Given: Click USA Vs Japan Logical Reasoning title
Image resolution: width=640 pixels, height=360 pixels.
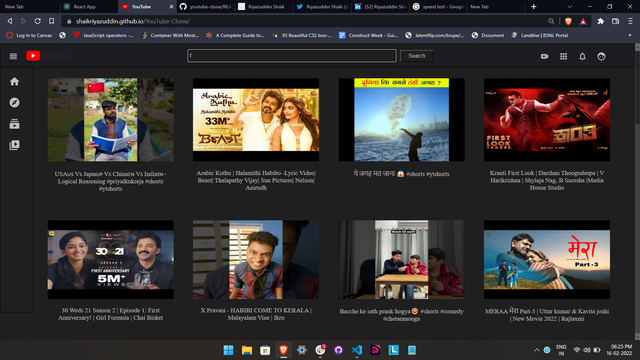Looking at the screenshot, I should pos(111,181).
